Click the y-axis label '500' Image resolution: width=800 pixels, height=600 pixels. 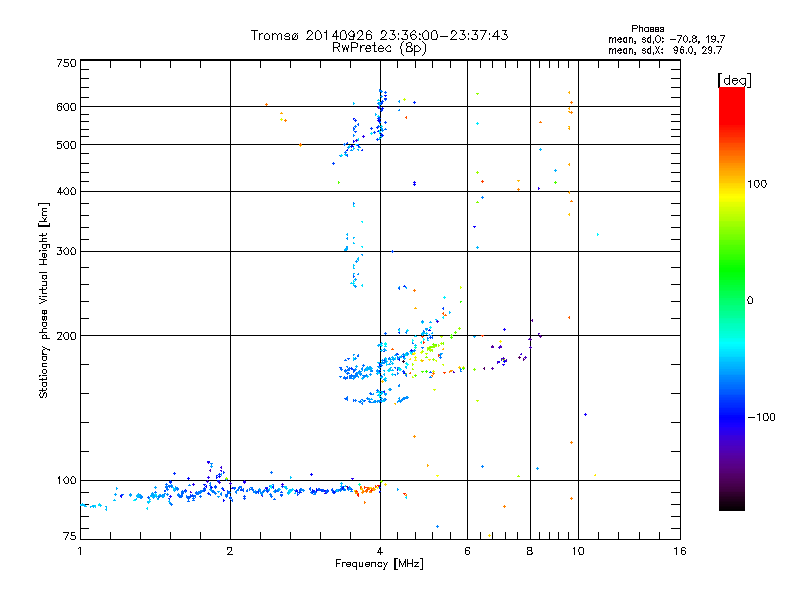66,145
